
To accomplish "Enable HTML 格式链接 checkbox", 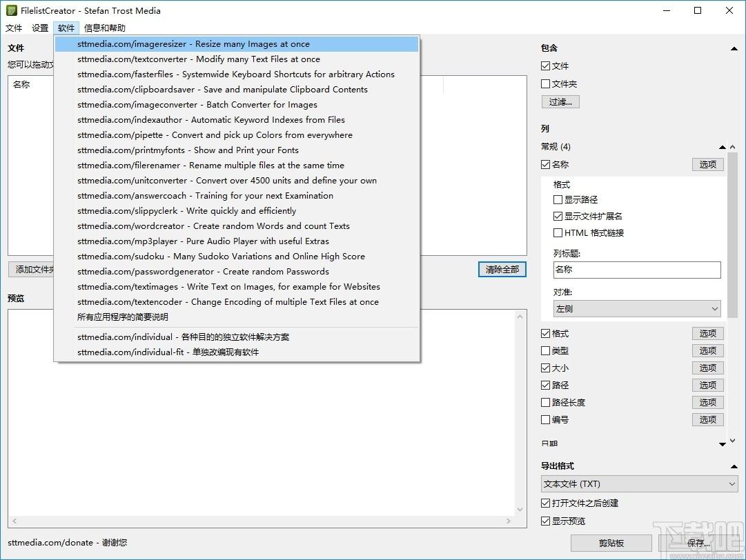I will point(558,233).
